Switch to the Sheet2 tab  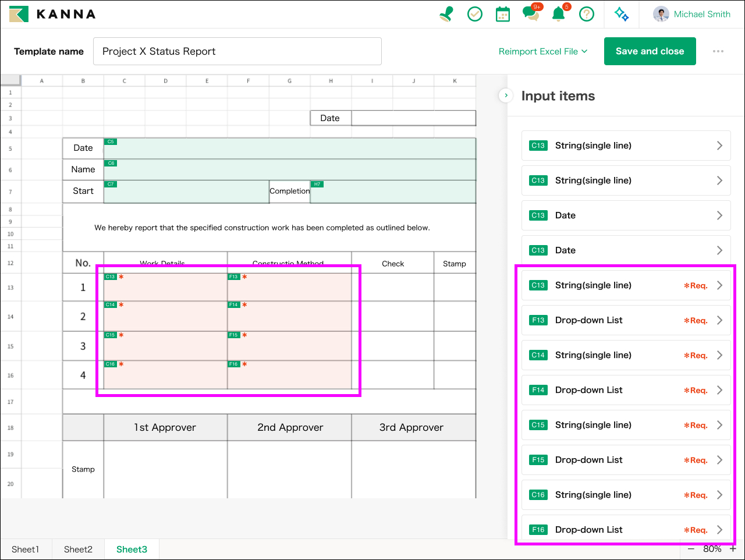78,549
